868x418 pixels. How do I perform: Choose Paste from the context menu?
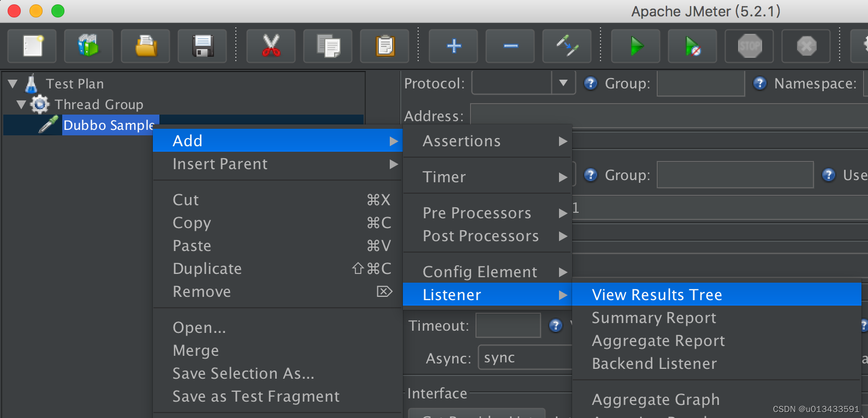click(x=278, y=246)
